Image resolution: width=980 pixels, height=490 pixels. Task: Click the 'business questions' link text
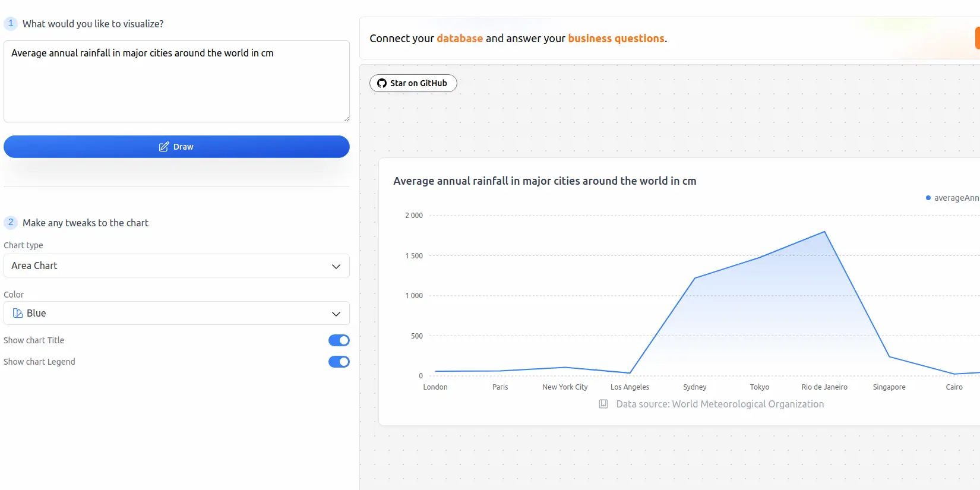(616, 39)
